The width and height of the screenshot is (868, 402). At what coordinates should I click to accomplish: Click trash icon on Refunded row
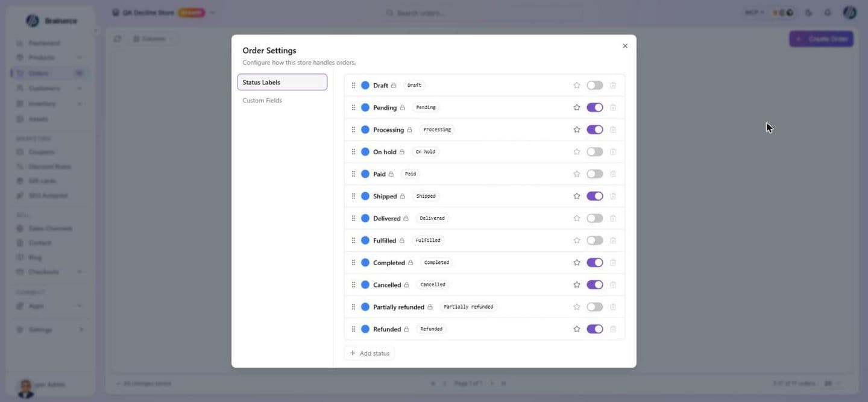coord(613,329)
